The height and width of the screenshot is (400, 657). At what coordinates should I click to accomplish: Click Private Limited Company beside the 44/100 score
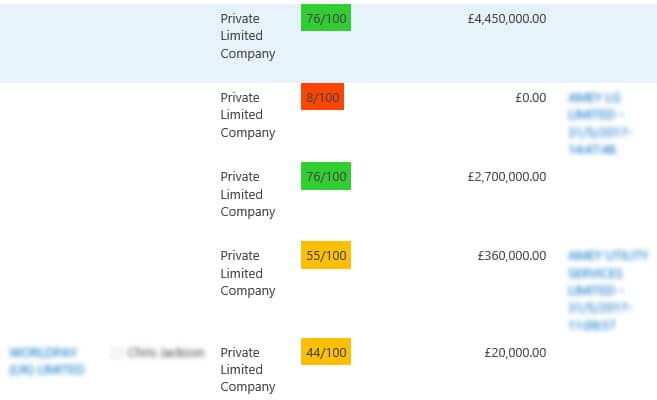coord(248,370)
